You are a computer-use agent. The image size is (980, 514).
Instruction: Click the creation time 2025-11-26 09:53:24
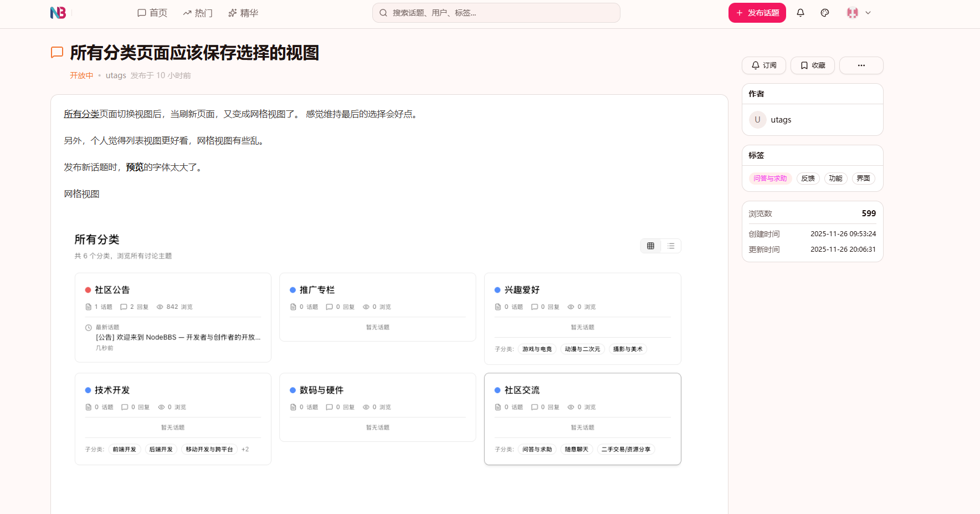(843, 234)
